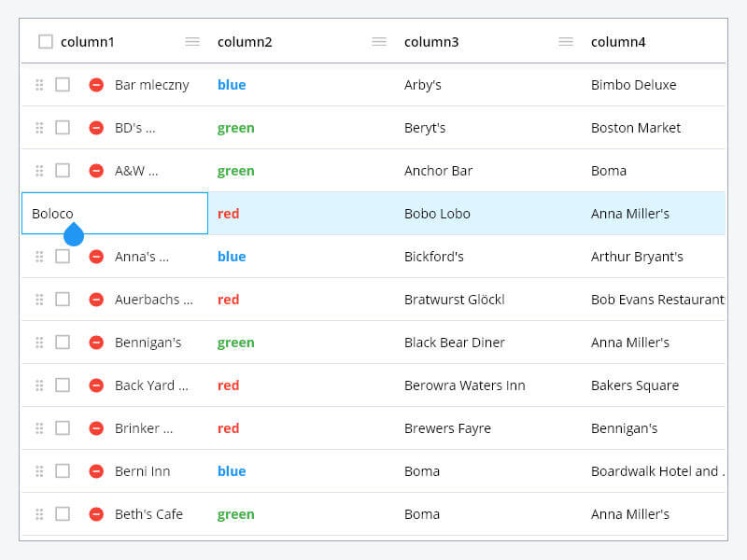The height and width of the screenshot is (560, 747).
Task: Delete the Back Yard row
Action: (x=95, y=385)
